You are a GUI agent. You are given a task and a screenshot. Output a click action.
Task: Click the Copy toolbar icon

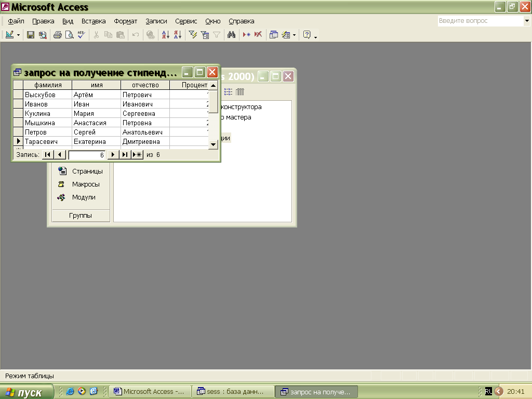point(108,35)
